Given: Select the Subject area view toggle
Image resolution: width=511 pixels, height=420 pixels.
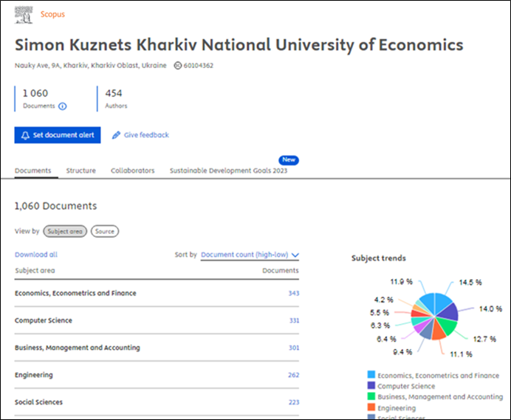Looking at the screenshot, I should point(65,231).
